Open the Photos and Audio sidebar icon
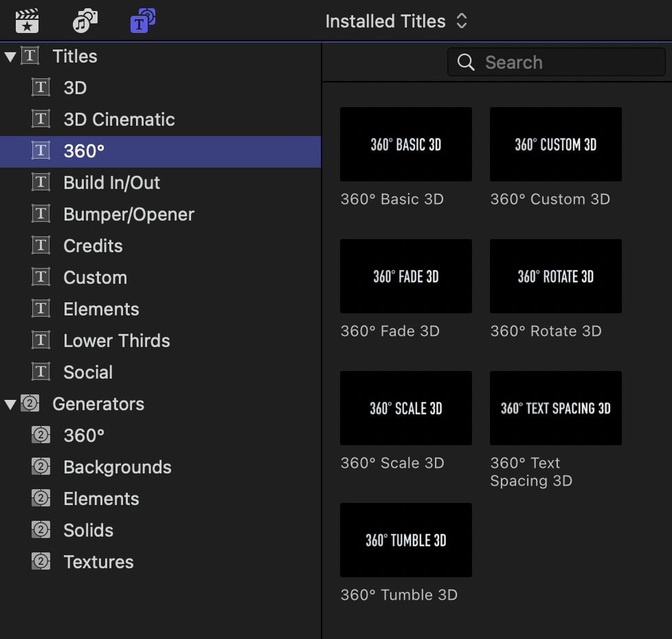The image size is (672, 639). pyautogui.click(x=85, y=21)
